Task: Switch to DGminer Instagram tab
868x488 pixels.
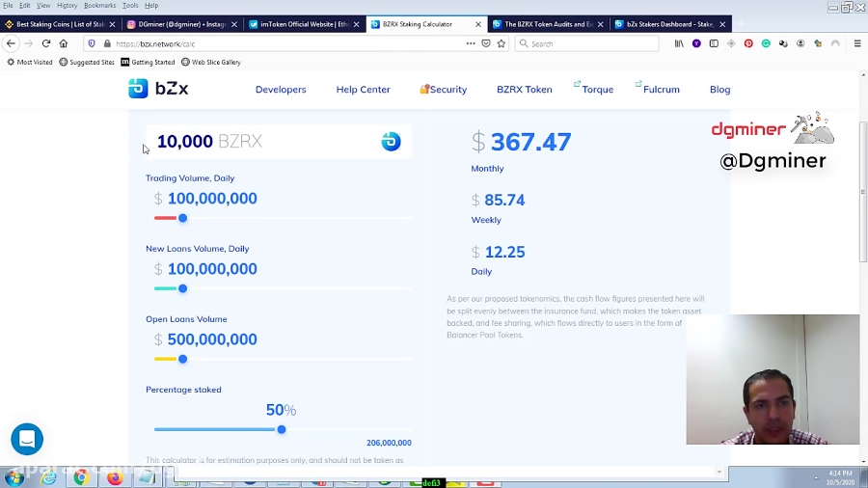Action: pos(181,24)
